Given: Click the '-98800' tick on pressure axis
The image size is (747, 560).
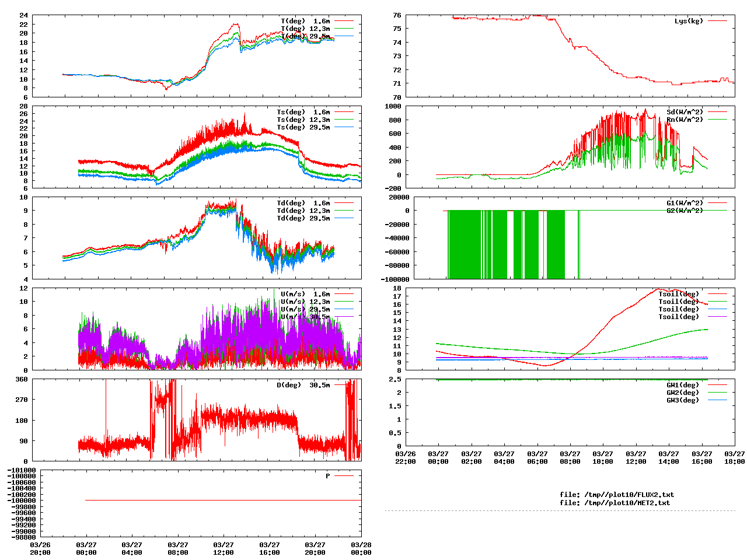Looking at the screenshot, I should [x=24, y=537].
